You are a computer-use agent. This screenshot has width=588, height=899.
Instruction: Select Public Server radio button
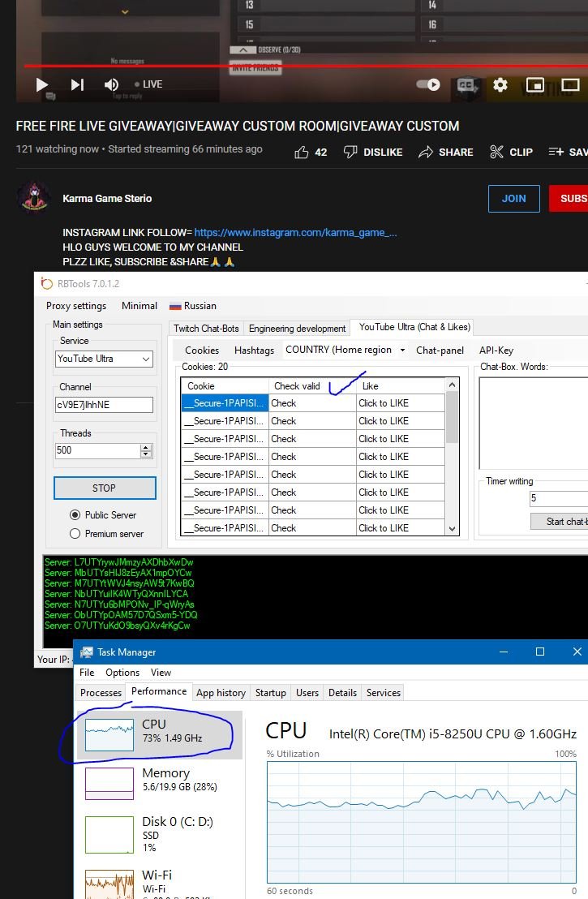tap(75, 515)
